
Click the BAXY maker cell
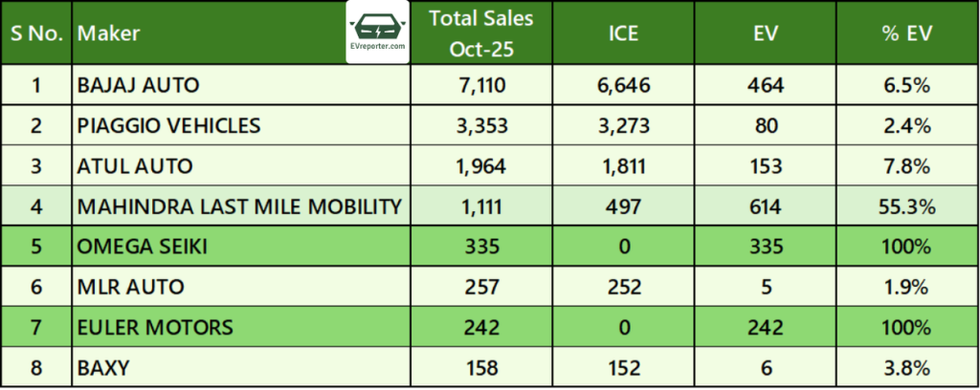[103, 368]
